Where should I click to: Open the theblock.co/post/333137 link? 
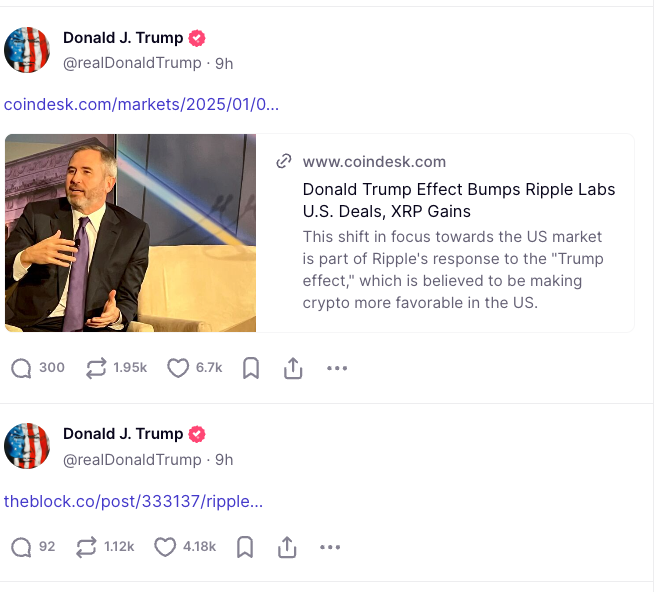(133, 501)
